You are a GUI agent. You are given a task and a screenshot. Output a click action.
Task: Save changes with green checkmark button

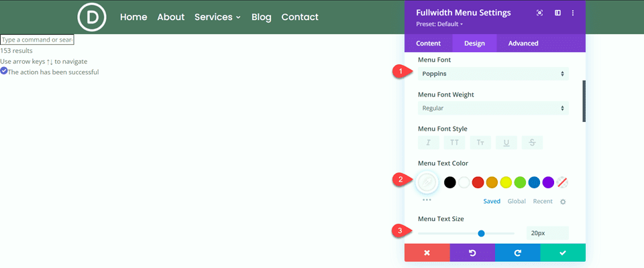(563, 253)
